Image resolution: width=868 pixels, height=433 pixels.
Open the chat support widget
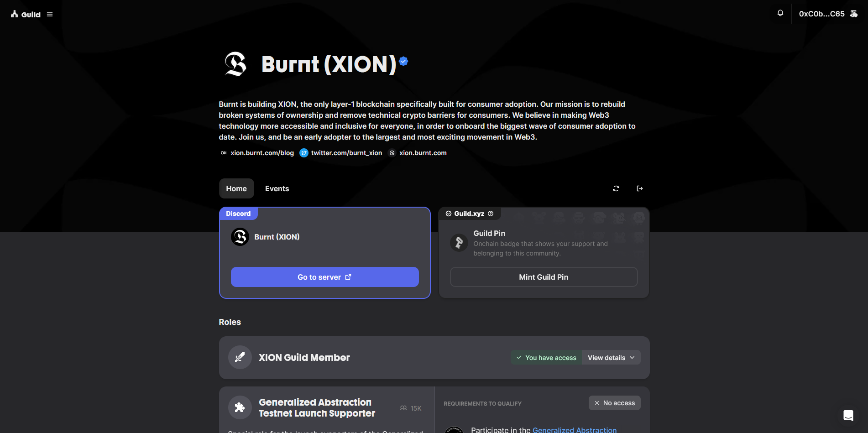848,415
